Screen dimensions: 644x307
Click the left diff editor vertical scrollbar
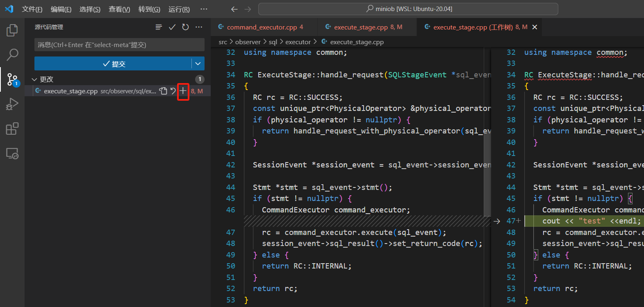[x=487, y=132]
